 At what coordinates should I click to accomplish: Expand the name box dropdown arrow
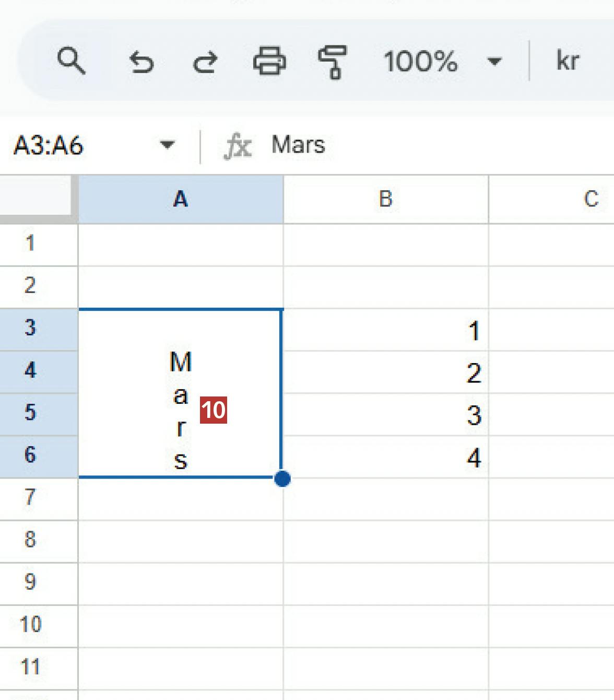[167, 145]
